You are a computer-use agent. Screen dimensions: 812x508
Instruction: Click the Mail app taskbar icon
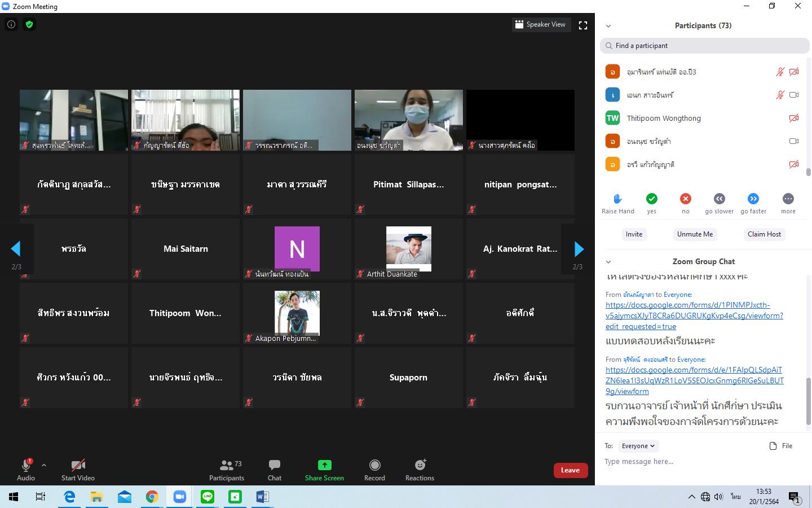[x=125, y=497]
